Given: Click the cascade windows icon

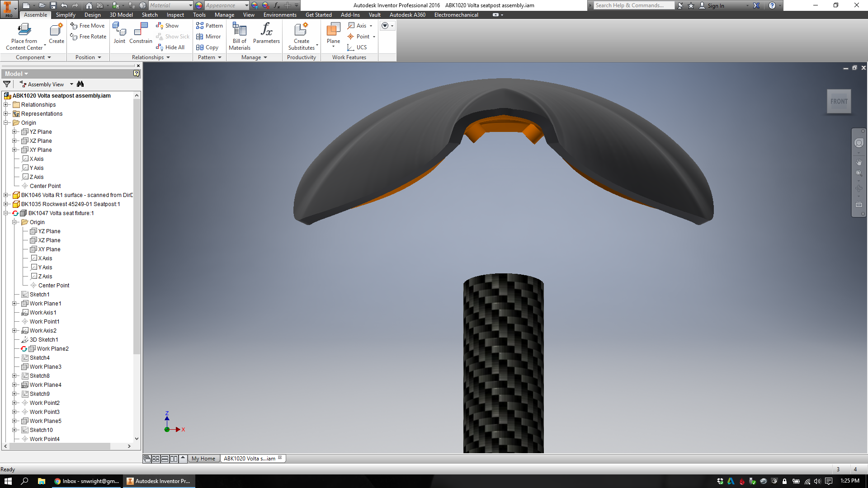Looking at the screenshot, I should coord(146,459).
